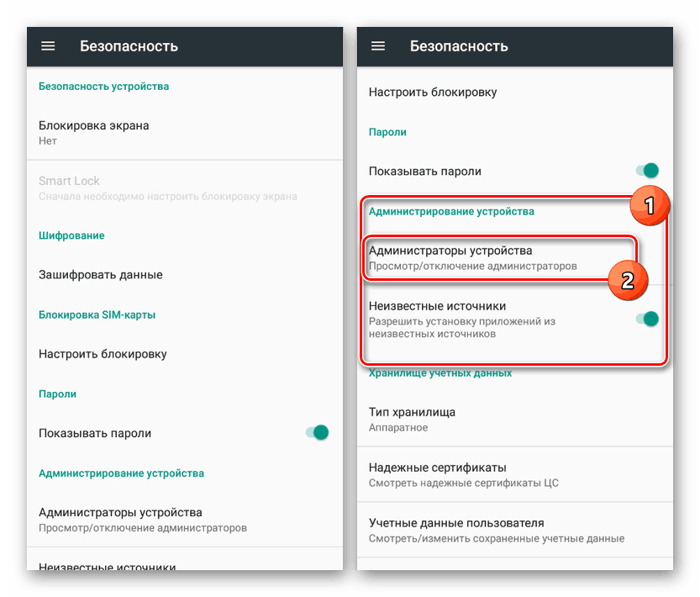This screenshot has height=597, width=700.
Task: Click Безопасность title on right screen
Action: (459, 46)
